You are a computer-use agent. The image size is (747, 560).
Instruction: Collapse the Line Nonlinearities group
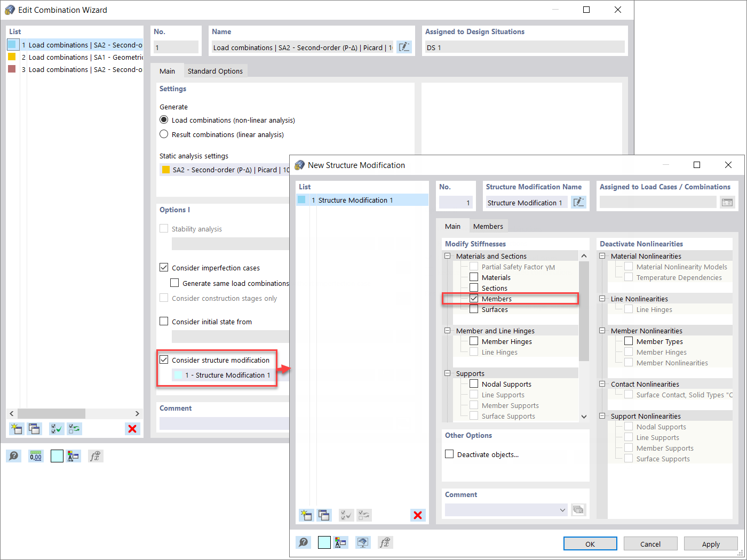602,299
